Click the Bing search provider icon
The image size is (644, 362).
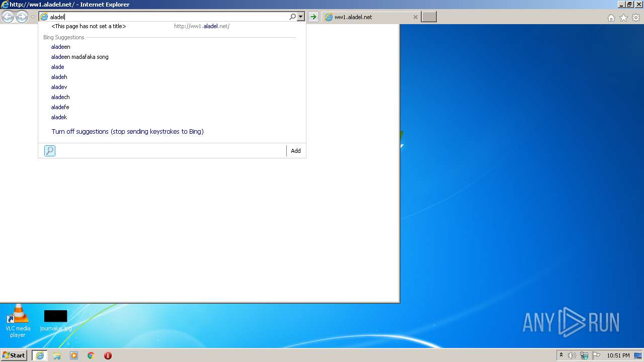(x=50, y=151)
